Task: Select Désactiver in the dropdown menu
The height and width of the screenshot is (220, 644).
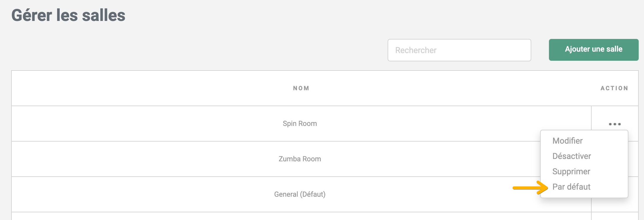Action: pos(572,156)
